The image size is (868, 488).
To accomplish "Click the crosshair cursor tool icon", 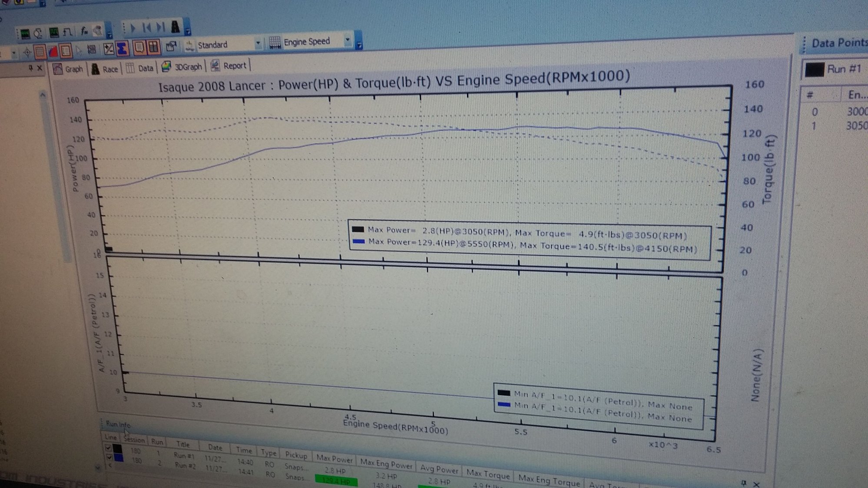I will click(x=27, y=53).
